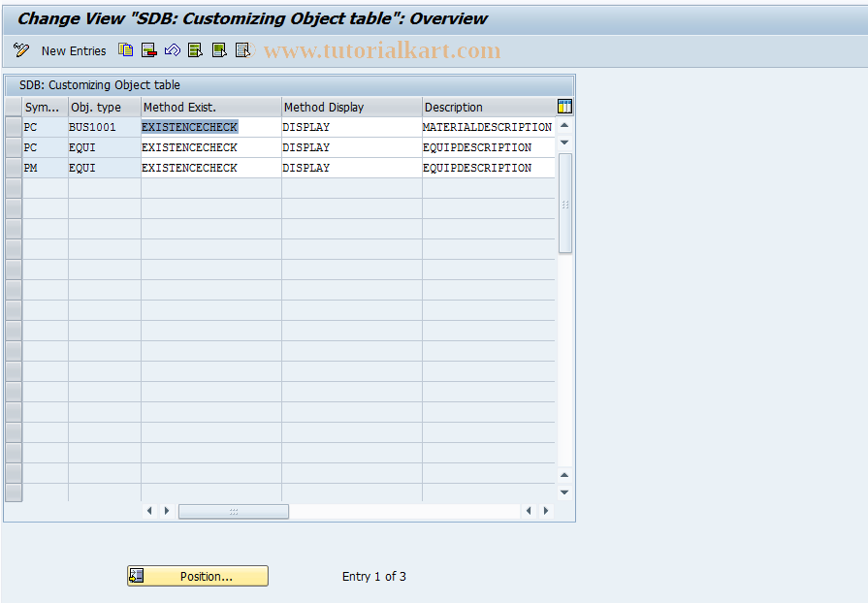868x603 pixels.
Task: Click the left arrow near horizontal scrollbar's right end
Action: tap(529, 511)
